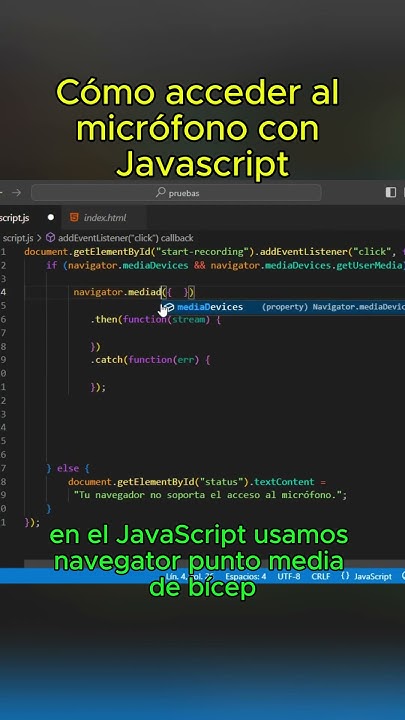Change CRLF end of line sequence
This screenshot has height=720, width=405.
(321, 577)
